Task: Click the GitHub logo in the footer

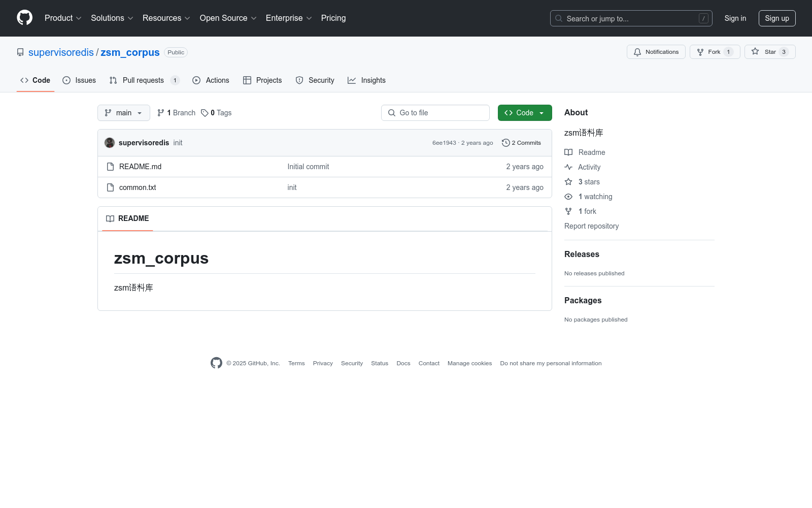Action: pos(216,363)
